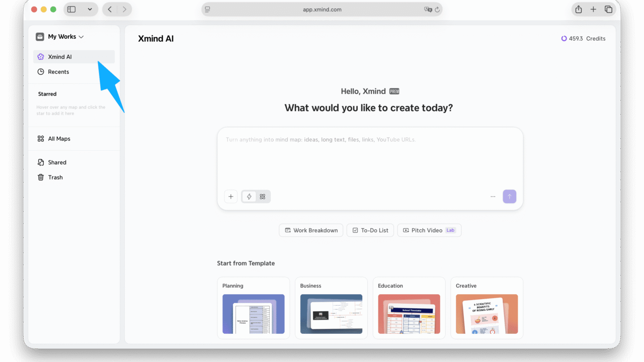Click the browser Share icon
This screenshot has width=644, height=362.
coord(579,9)
